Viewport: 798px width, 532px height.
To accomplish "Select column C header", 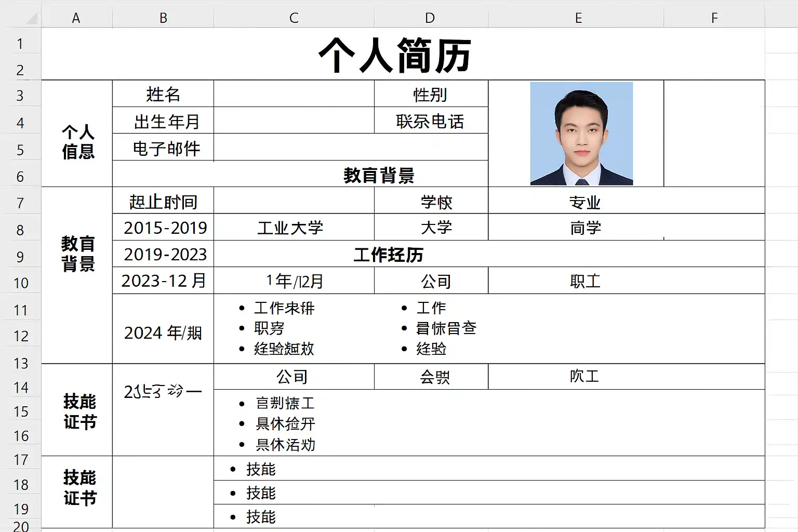I will click(x=294, y=18).
